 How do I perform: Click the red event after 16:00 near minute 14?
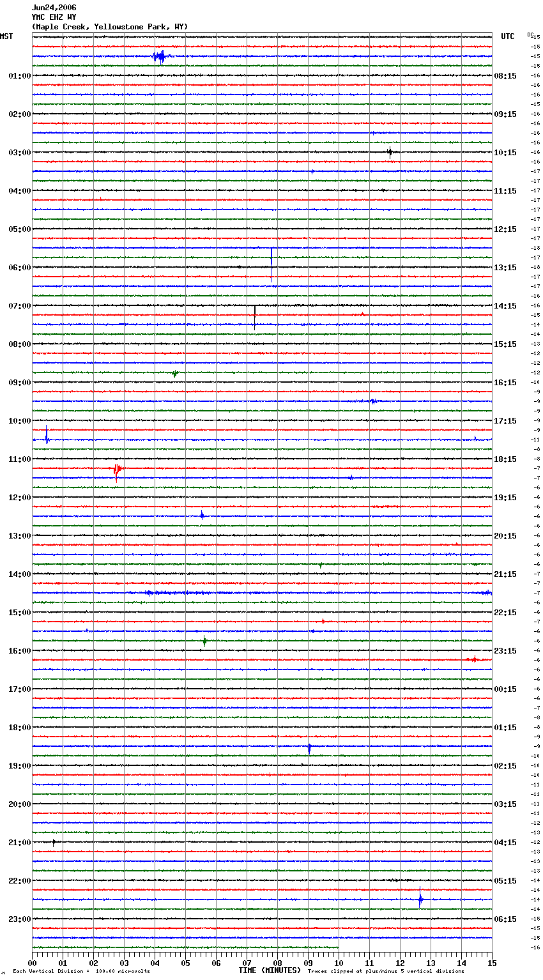[x=473, y=659]
